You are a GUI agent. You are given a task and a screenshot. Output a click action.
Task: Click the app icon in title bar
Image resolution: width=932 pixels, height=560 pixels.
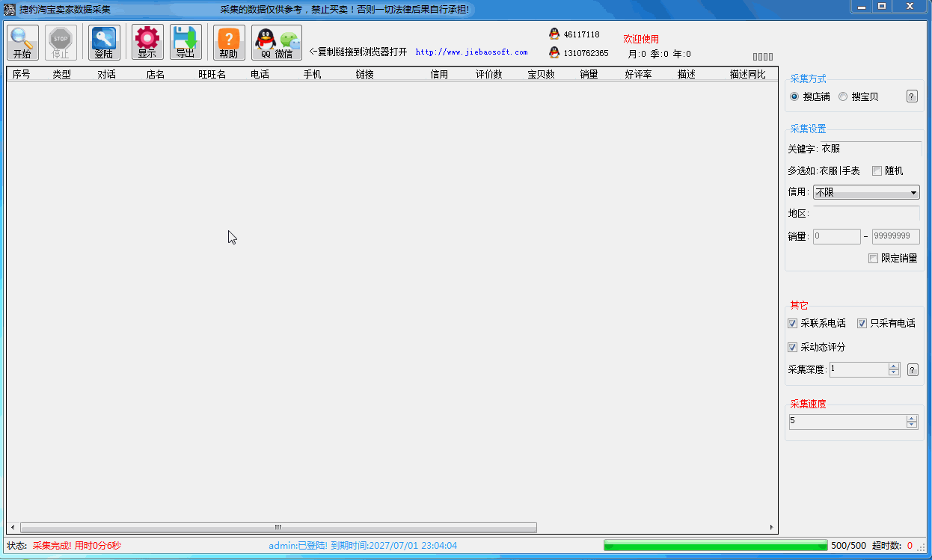[10, 9]
